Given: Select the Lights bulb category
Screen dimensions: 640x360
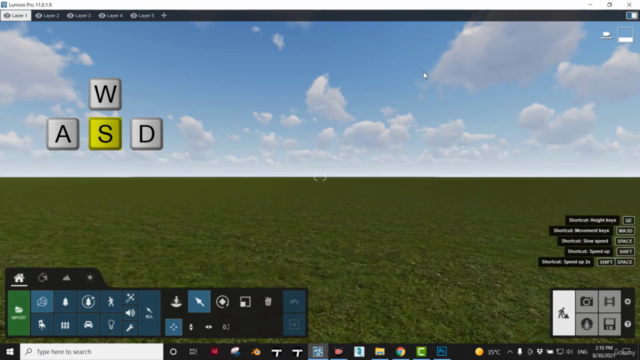Looking at the screenshot, I should point(111,325).
